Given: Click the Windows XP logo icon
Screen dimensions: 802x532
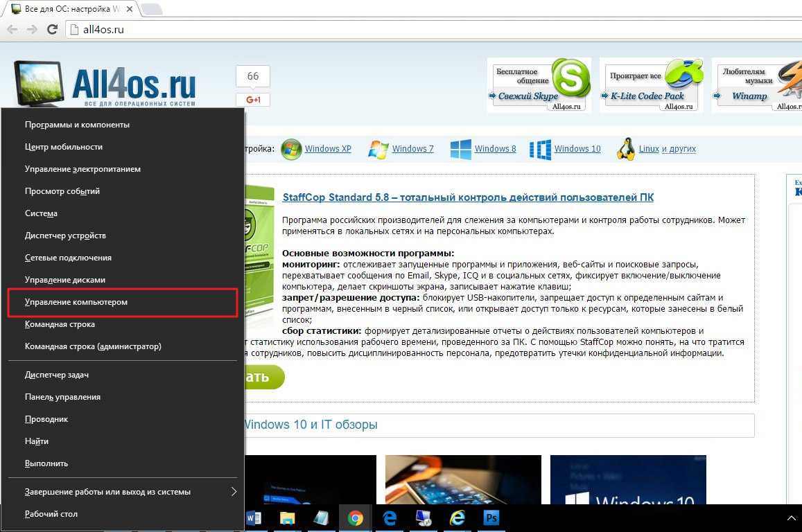Looking at the screenshot, I should pos(291,149).
